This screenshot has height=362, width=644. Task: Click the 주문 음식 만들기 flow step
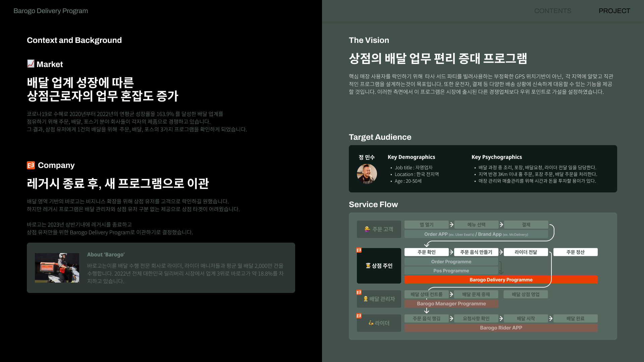coord(476,252)
